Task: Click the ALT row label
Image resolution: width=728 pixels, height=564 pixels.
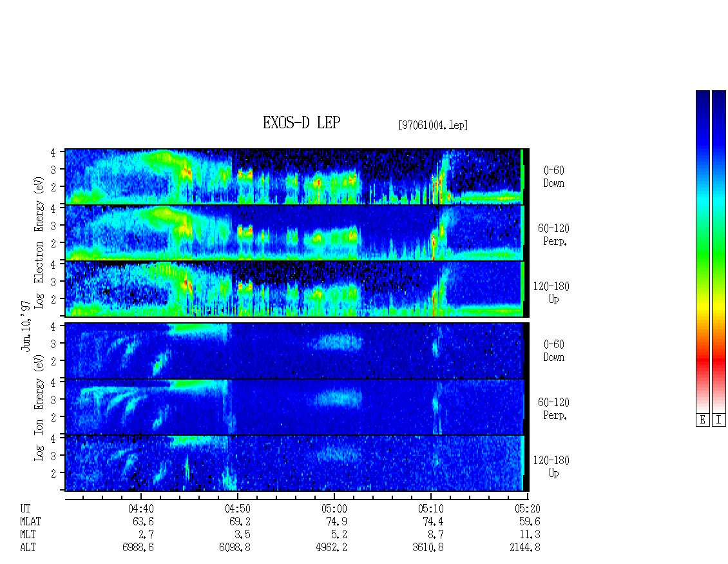Action: tap(28, 548)
